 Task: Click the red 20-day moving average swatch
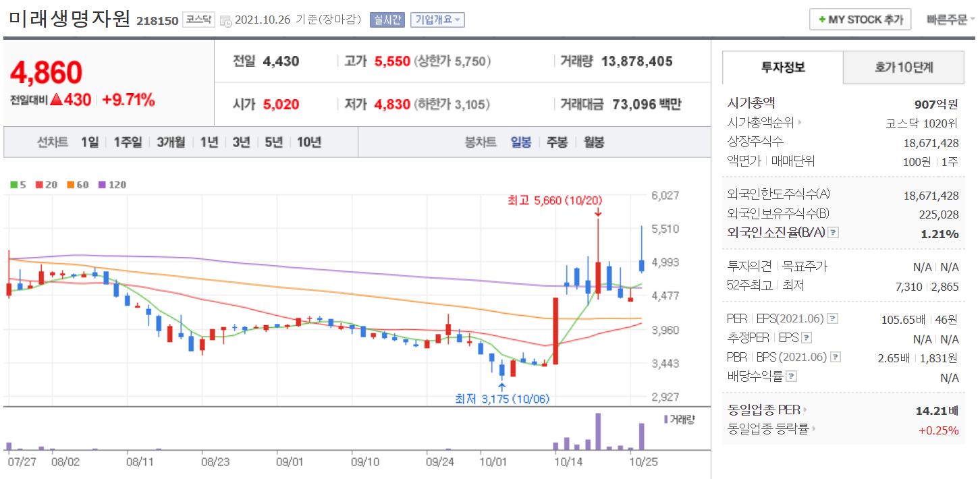(39, 185)
